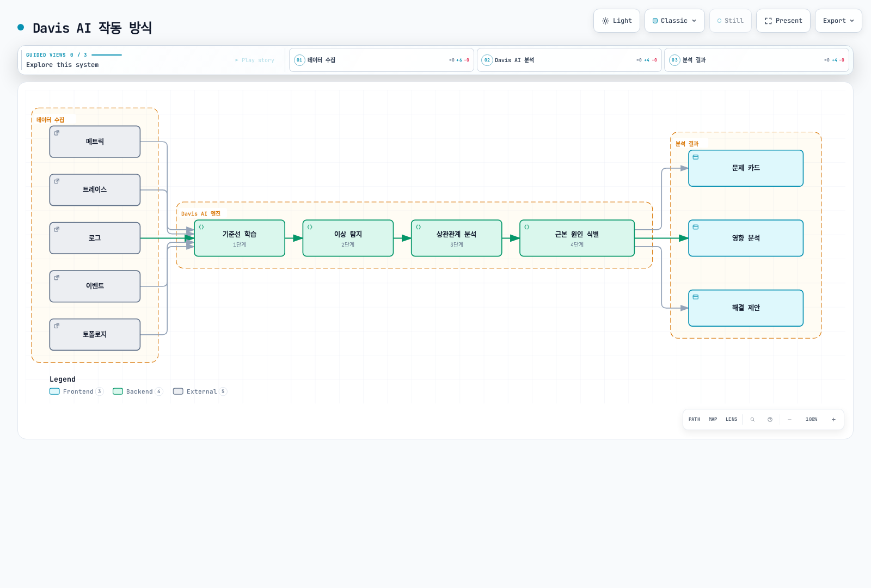
Task: Select the 해결 제안 node
Action: pyautogui.click(x=746, y=308)
